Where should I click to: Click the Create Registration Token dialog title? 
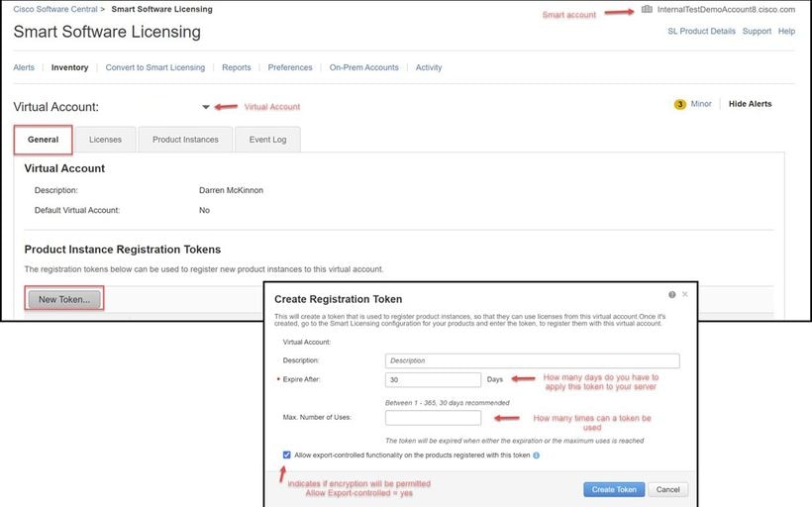coord(338,299)
